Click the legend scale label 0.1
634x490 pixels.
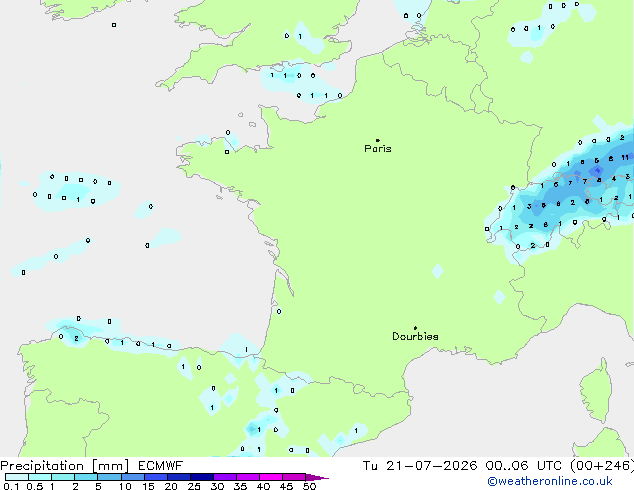11,486
